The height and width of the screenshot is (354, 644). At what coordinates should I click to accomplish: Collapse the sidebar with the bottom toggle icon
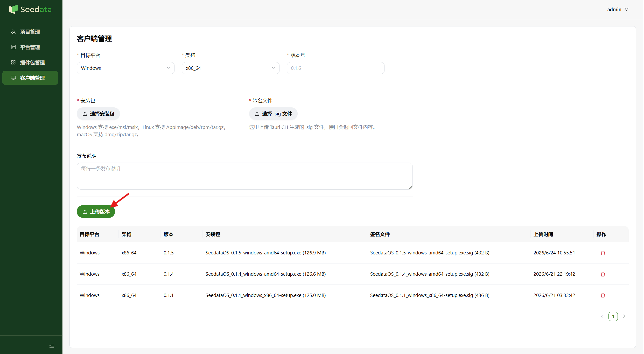point(52,345)
